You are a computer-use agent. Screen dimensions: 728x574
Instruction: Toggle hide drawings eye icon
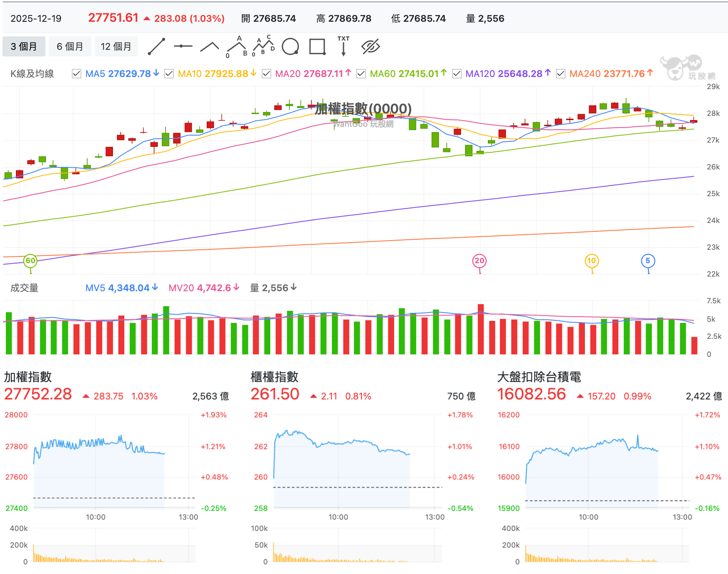(370, 46)
